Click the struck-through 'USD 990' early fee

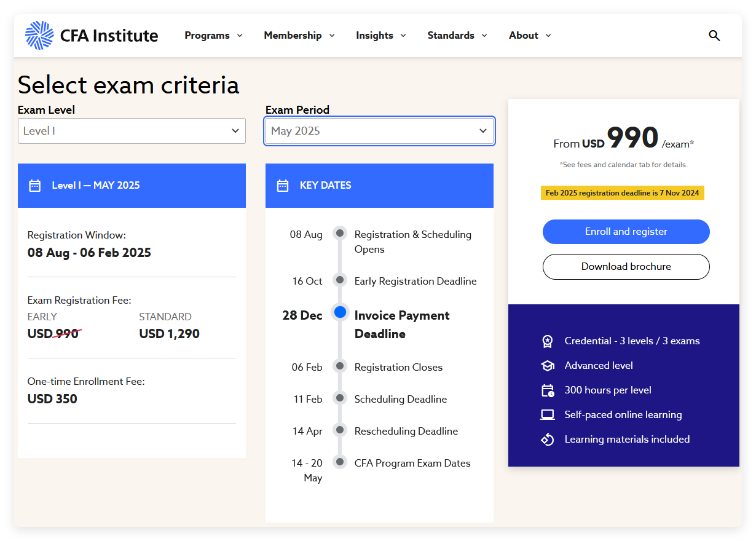point(54,334)
